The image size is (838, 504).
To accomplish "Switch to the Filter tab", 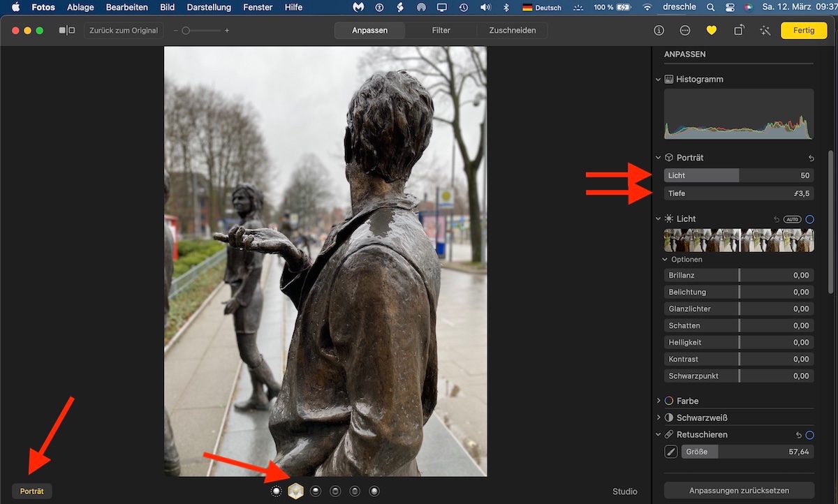I will (x=441, y=31).
